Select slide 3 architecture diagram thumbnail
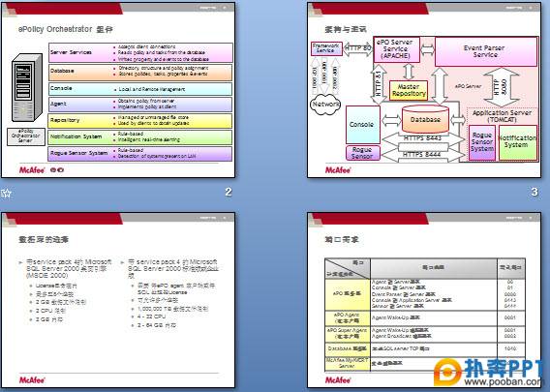The height and width of the screenshot is (392, 550). click(x=424, y=90)
